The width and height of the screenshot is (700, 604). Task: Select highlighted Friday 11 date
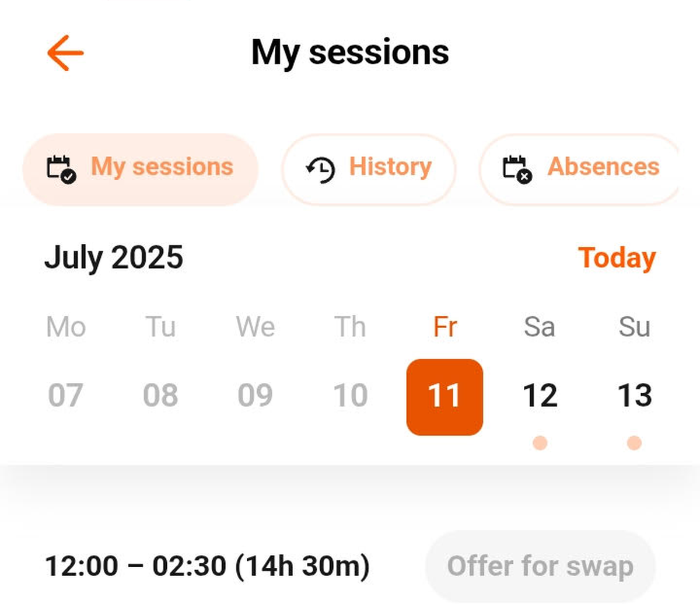(x=444, y=397)
